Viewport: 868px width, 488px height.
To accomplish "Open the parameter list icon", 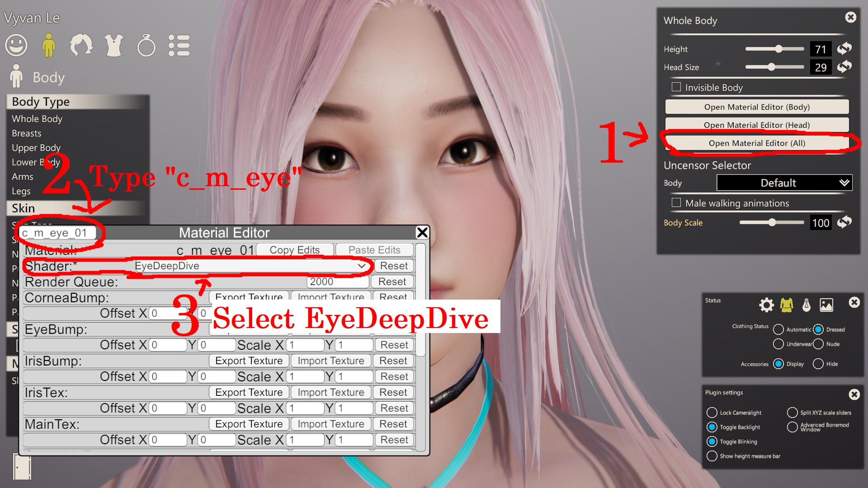I will point(179,45).
